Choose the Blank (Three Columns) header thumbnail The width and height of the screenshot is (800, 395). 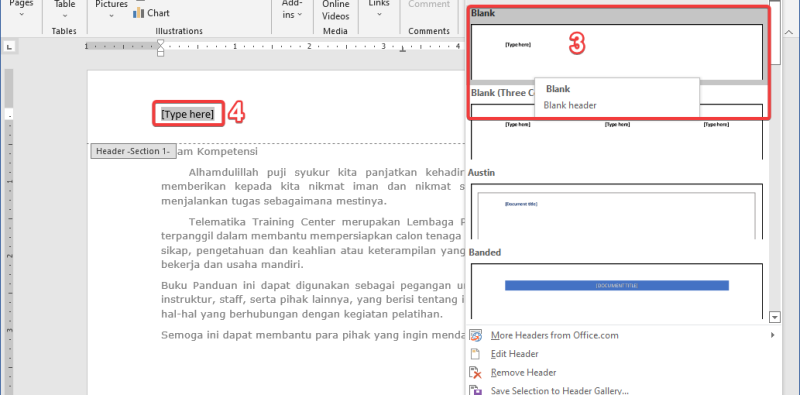click(x=616, y=132)
